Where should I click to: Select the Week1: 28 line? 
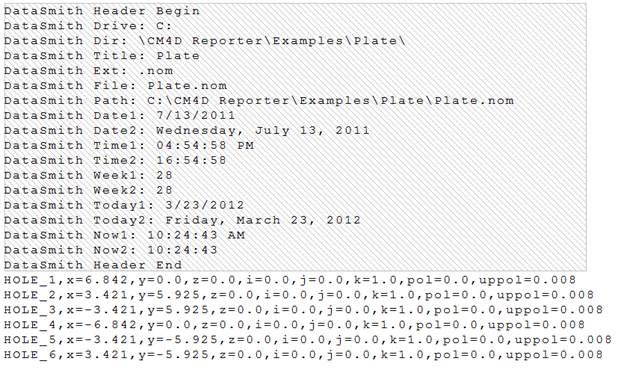(88, 175)
